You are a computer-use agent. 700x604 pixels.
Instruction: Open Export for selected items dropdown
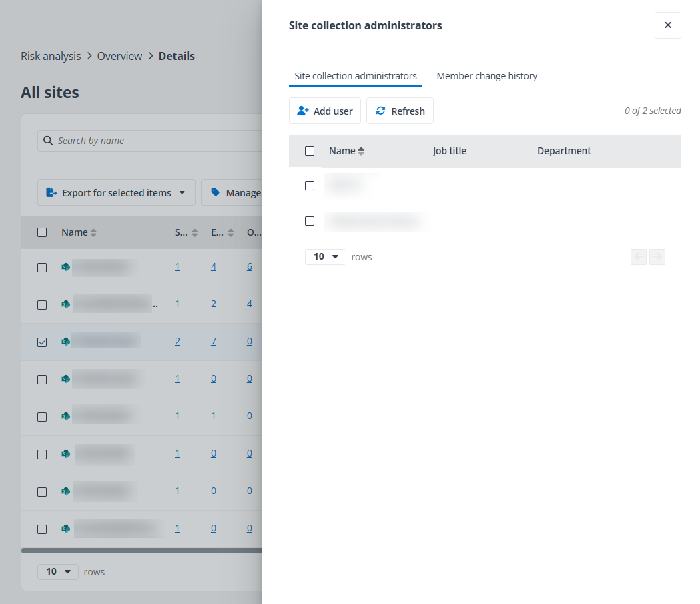(x=116, y=192)
